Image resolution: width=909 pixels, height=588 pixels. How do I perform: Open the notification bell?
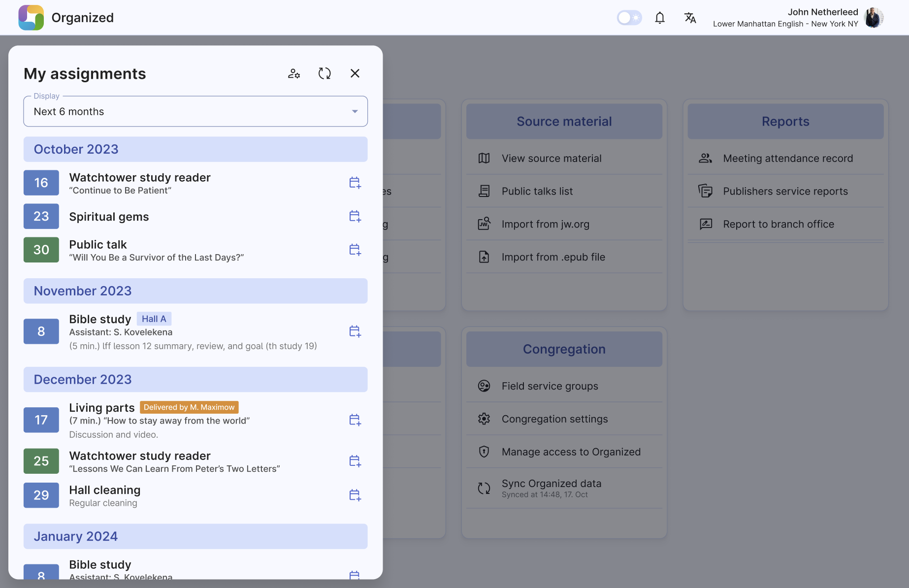coord(660,17)
